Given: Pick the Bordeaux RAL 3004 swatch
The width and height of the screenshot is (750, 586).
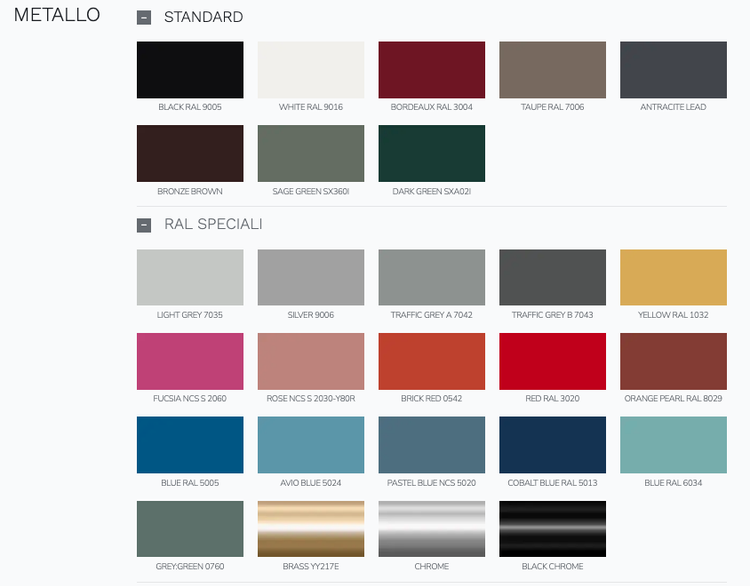Looking at the screenshot, I should [431, 70].
